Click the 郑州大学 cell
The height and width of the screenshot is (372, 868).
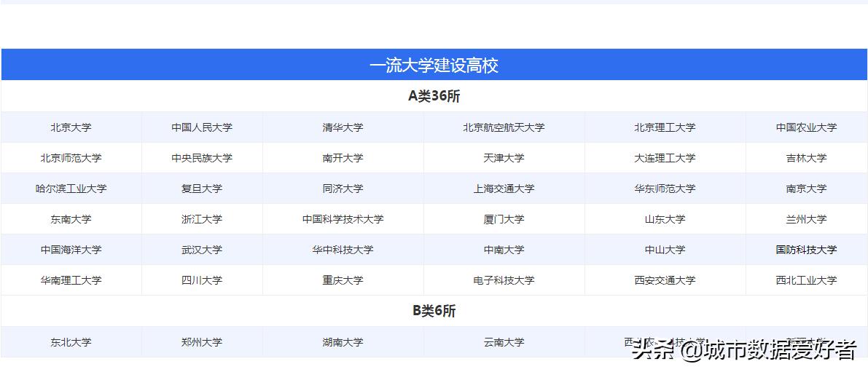pos(202,342)
